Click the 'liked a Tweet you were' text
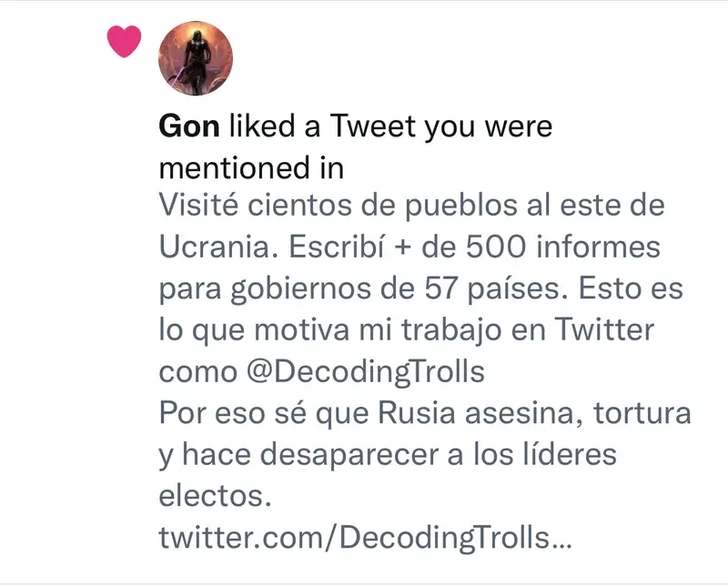728x586 pixels. click(x=391, y=126)
